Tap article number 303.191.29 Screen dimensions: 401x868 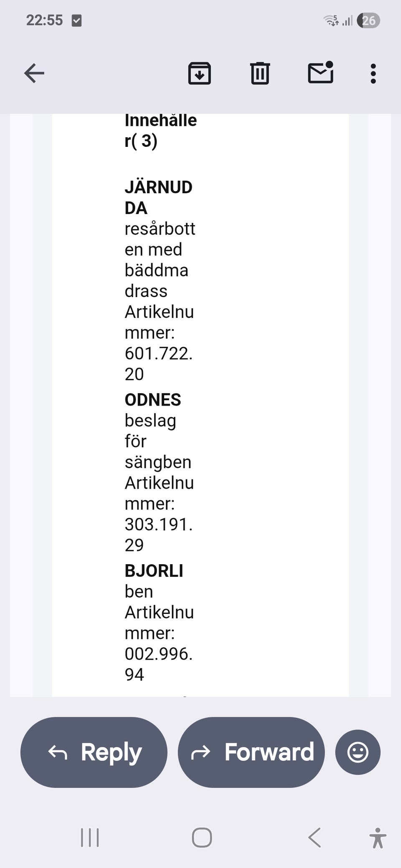point(158,535)
